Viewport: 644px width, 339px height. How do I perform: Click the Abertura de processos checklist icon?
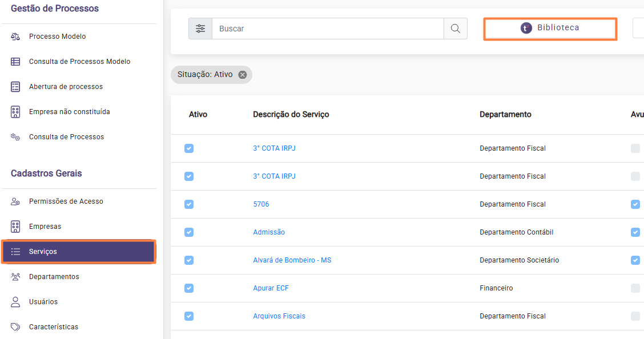point(15,87)
